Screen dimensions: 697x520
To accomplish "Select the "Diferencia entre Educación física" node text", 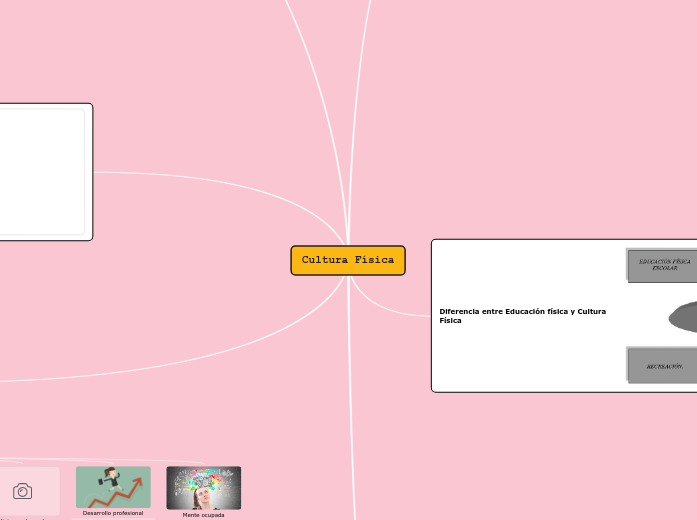I will (523, 315).
